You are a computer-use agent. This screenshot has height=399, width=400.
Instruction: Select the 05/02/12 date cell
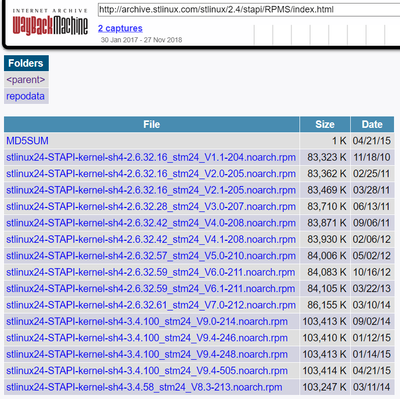372,256
